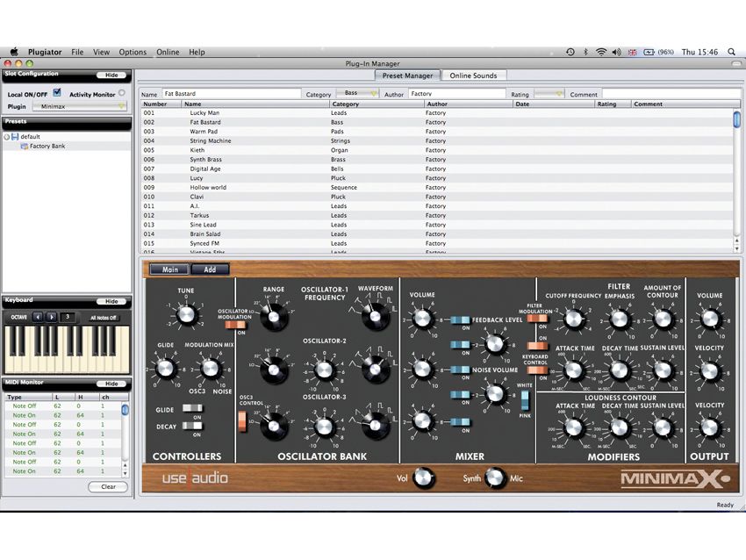Screen dimensions: 746x560
Task: Hide the Keyboard panel
Action: click(x=111, y=301)
